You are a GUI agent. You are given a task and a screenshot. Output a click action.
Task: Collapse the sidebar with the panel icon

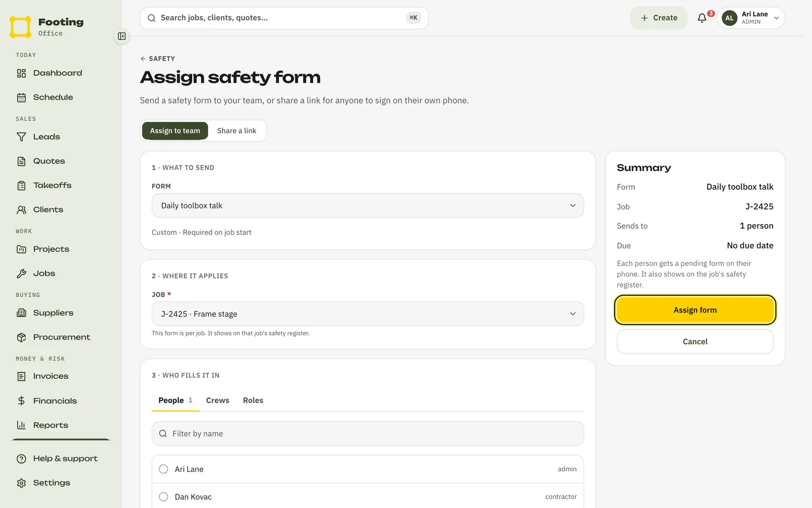122,36
